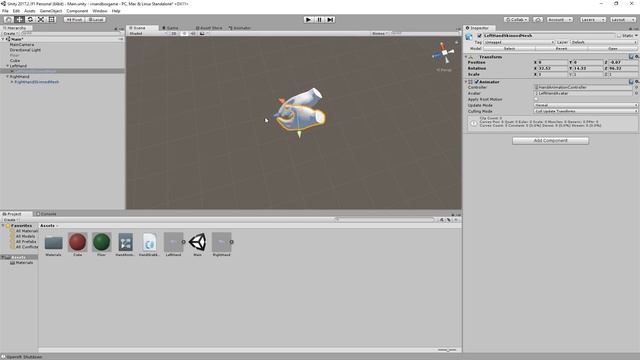Click the model Select button
The image size is (640, 360).
click(509, 49)
